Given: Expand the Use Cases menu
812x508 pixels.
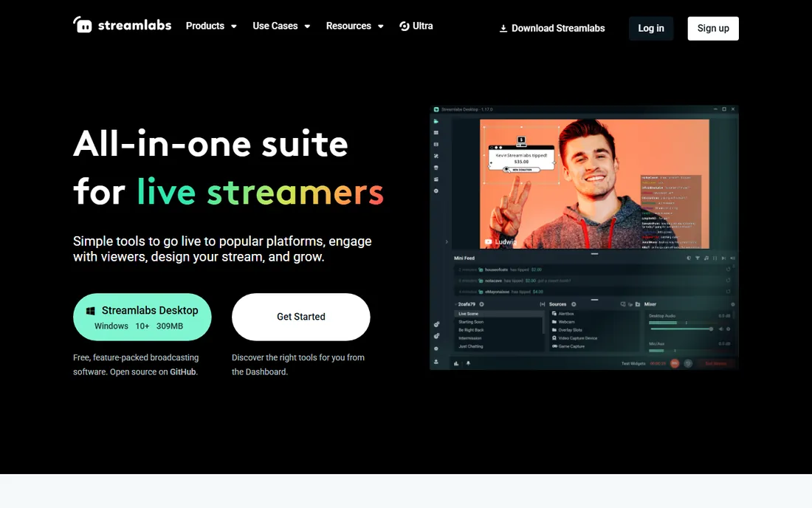Looking at the screenshot, I should coord(281,26).
